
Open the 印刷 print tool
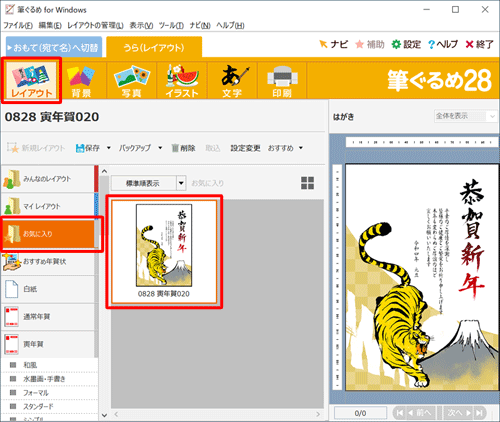282,81
